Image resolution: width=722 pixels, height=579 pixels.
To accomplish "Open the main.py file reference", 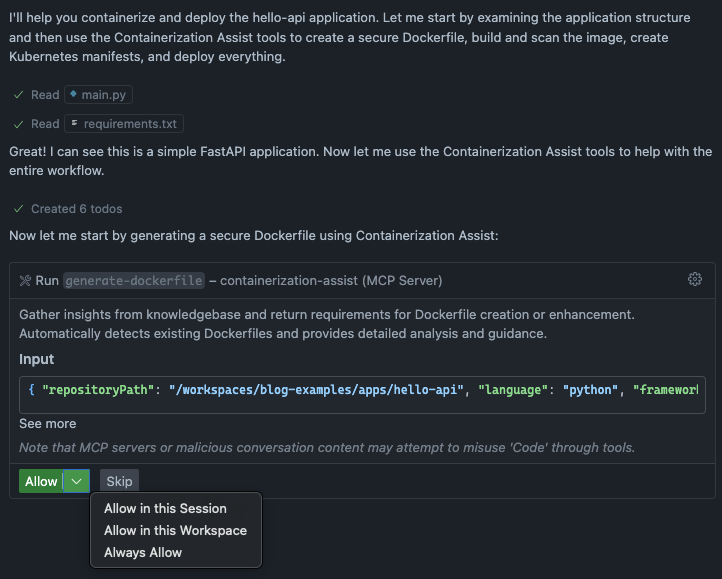I will click(x=104, y=95).
